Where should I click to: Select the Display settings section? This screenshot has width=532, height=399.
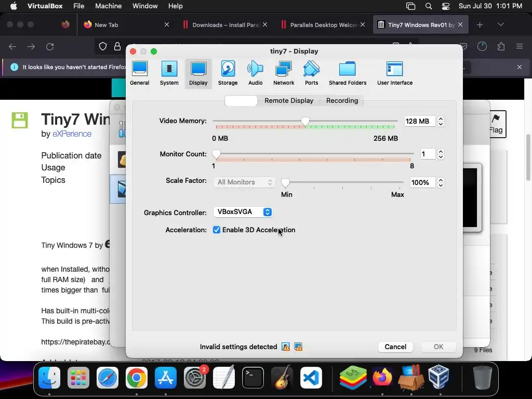pyautogui.click(x=198, y=74)
